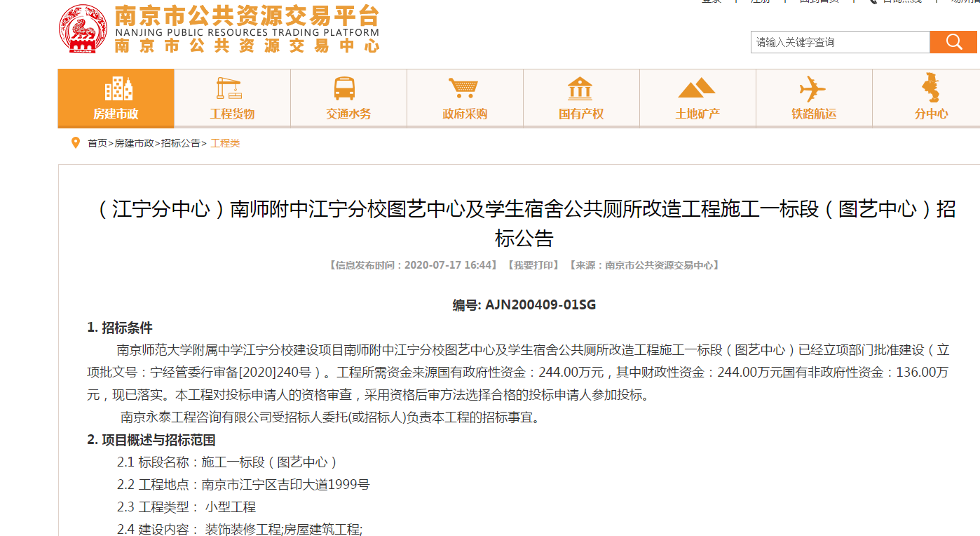Go to 房建市政 in the breadcrumb
The height and width of the screenshot is (536, 980).
click(134, 143)
